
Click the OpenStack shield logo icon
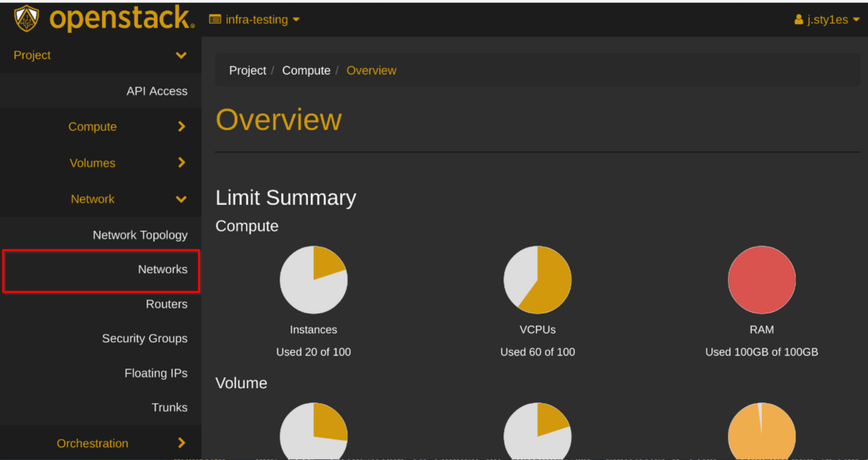(26, 18)
